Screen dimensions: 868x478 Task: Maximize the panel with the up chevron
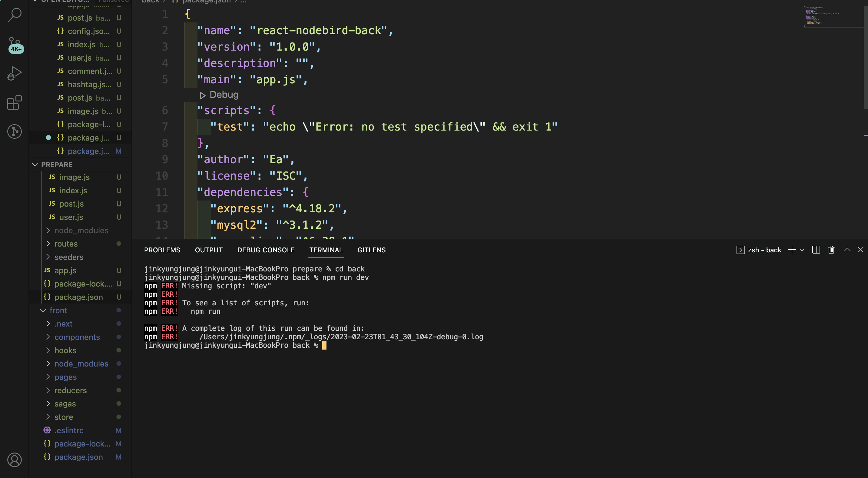(x=847, y=250)
